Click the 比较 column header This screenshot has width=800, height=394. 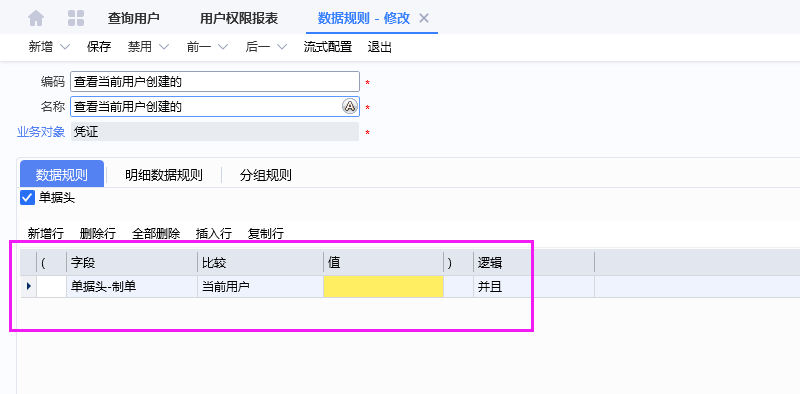click(260, 263)
